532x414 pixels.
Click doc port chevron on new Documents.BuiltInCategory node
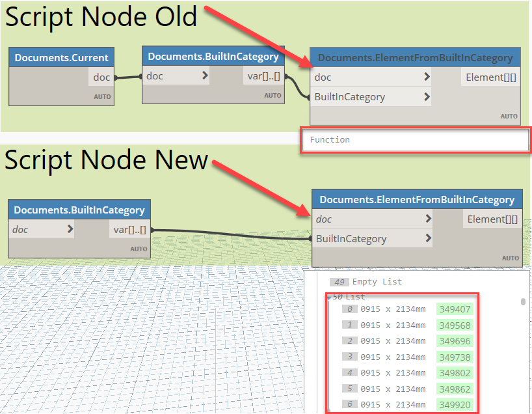point(70,229)
